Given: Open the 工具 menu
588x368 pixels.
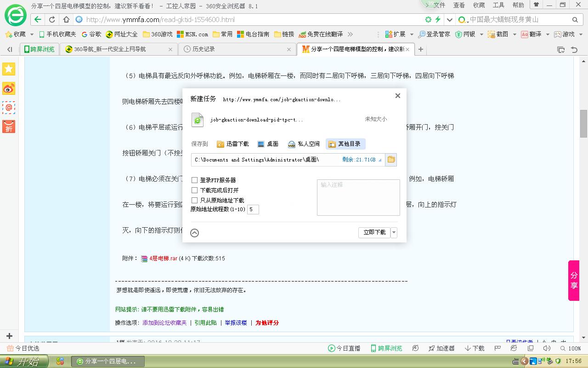Looking at the screenshot, I should 498,5.
